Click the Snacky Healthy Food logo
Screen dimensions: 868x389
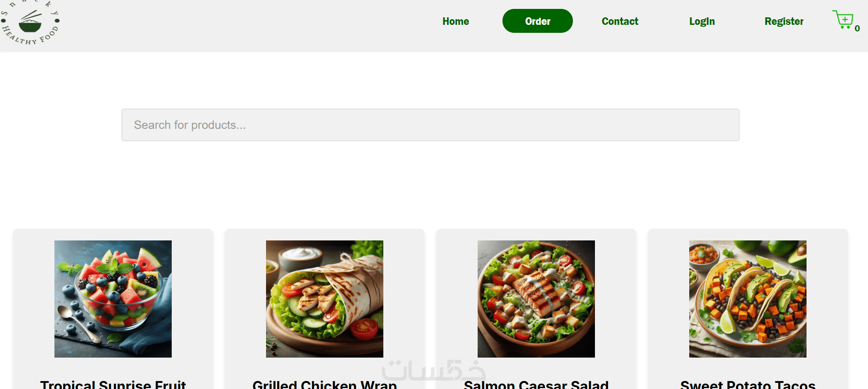[30, 22]
